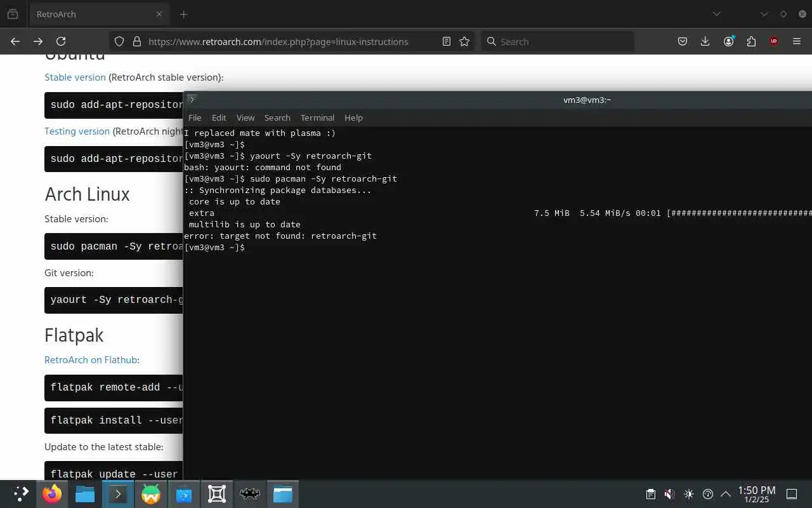This screenshot has width=812, height=508.
Task: Open terminal Help menu
Action: click(x=353, y=117)
